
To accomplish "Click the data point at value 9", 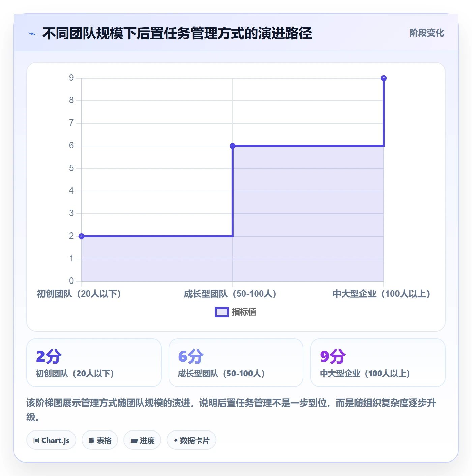I will point(384,78).
